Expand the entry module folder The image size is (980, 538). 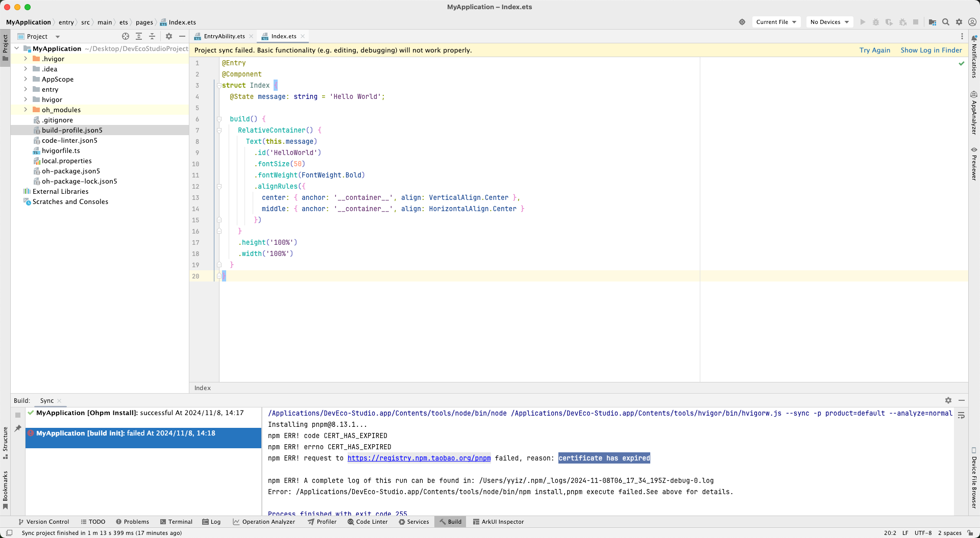point(26,89)
